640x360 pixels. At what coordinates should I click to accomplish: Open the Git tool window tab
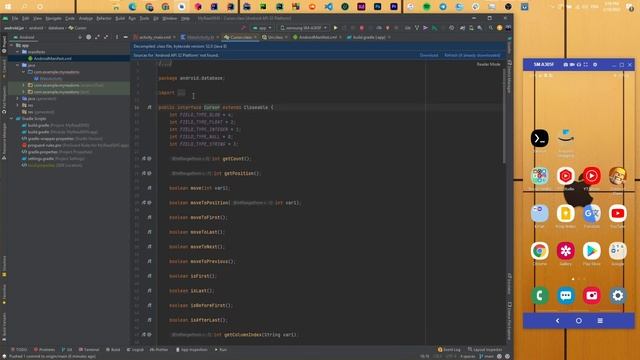(67, 350)
